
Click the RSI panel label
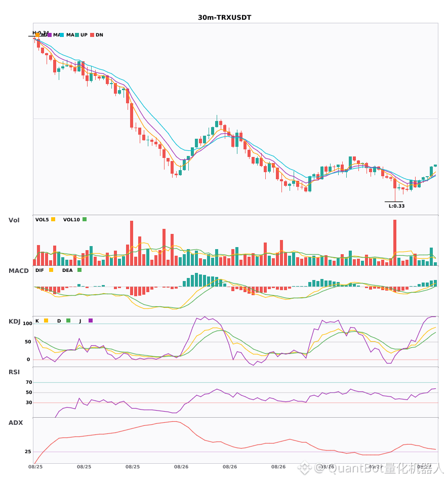[14, 372]
